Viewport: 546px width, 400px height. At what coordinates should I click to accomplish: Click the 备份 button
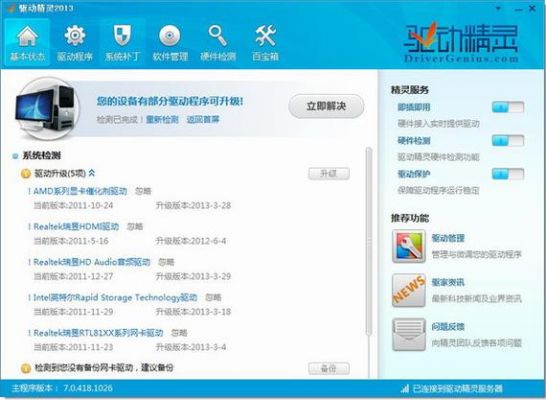pyautogui.click(x=329, y=368)
